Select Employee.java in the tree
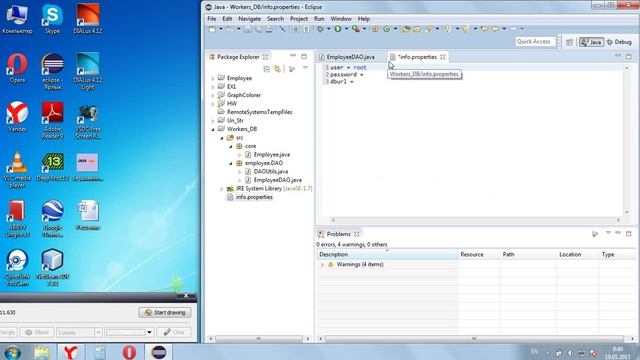This screenshot has height=360, width=640. (x=271, y=155)
